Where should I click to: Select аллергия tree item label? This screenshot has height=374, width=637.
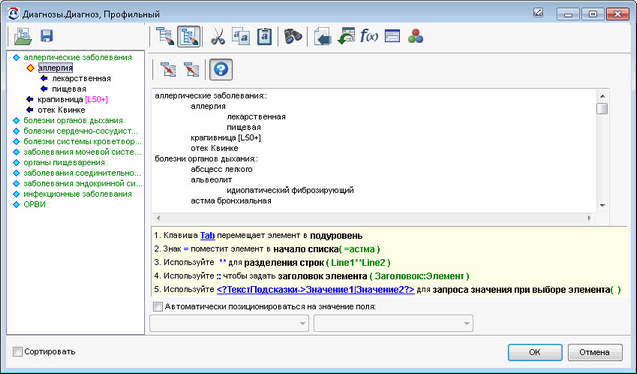[x=55, y=68]
